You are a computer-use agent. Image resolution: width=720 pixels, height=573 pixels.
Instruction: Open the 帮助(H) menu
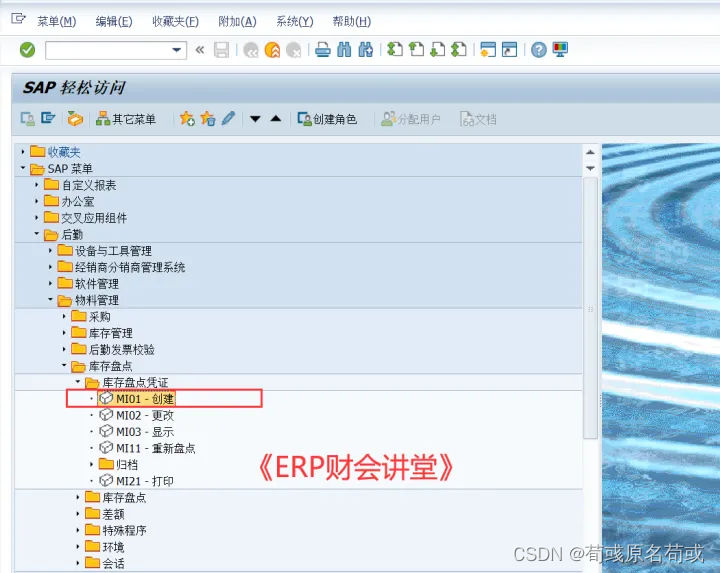(352, 21)
